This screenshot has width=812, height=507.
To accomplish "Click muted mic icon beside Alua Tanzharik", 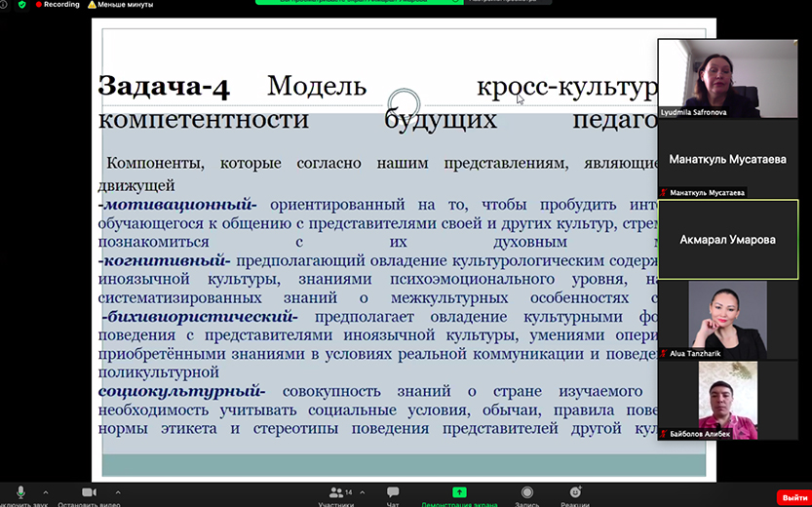I will (x=664, y=353).
